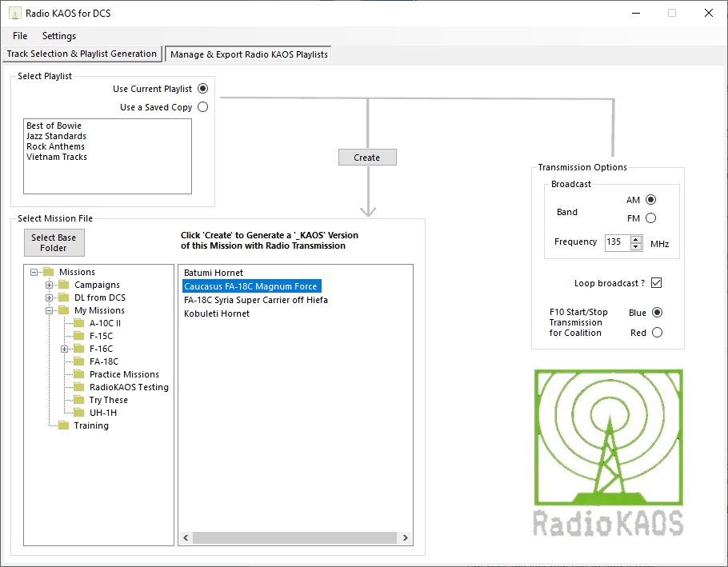Disable the Loop broadcast checkbox
728x567 pixels.
pos(656,283)
